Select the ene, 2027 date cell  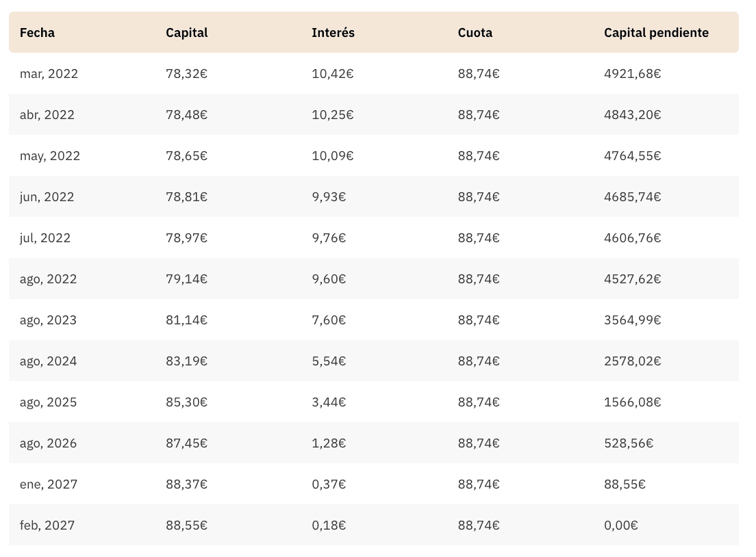point(49,484)
